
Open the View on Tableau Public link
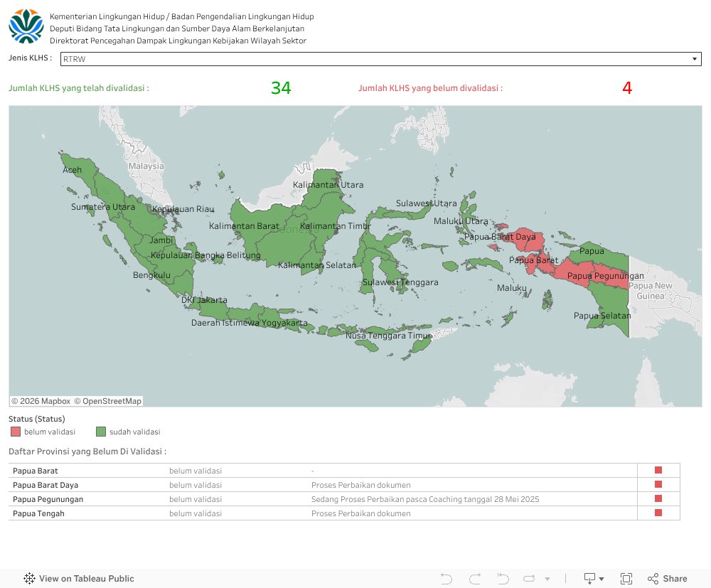86,579
